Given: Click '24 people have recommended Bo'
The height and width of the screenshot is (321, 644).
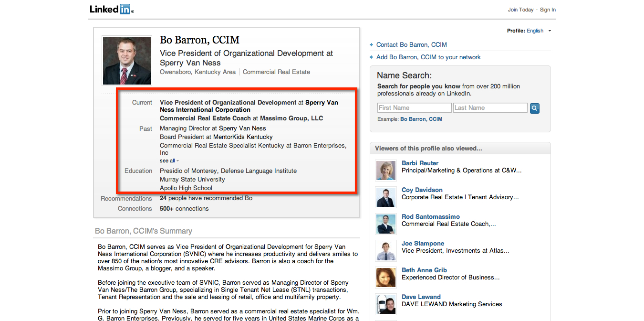Looking at the screenshot, I should click(206, 198).
